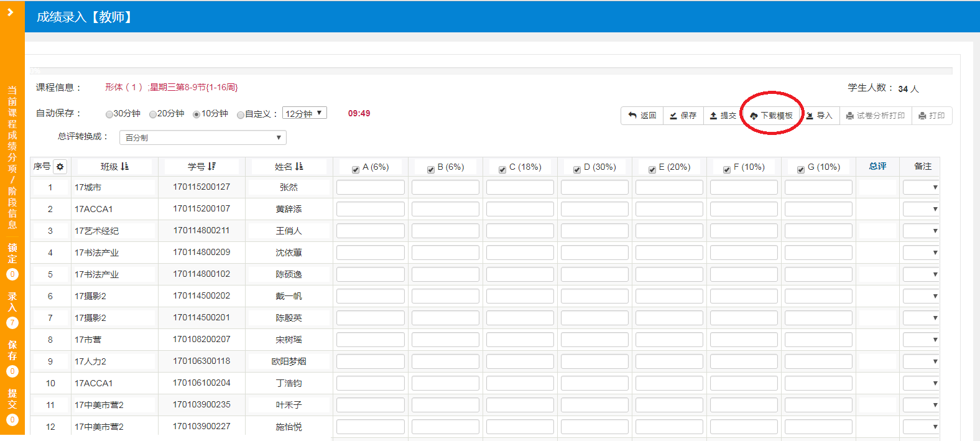Open the column settings gear icon
This screenshot has height=441, width=980.
coord(60,167)
